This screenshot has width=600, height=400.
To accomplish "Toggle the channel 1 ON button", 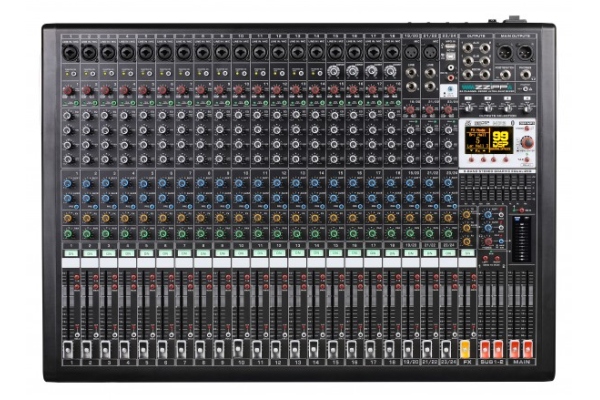I will click(x=71, y=253).
